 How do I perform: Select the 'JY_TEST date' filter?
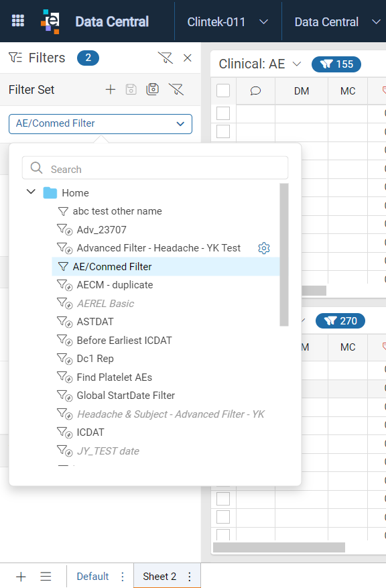click(x=108, y=451)
